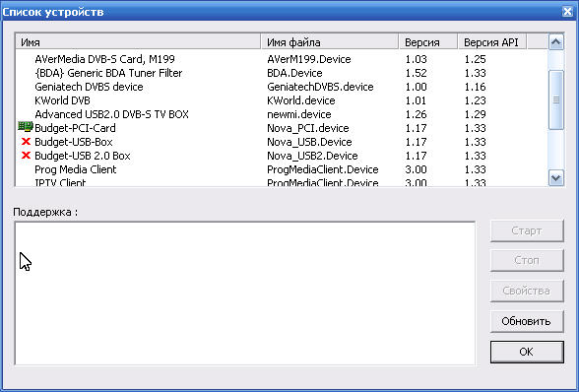Click API version 1.29 cell
Viewport: 579px width, 392px height.
pos(476,114)
